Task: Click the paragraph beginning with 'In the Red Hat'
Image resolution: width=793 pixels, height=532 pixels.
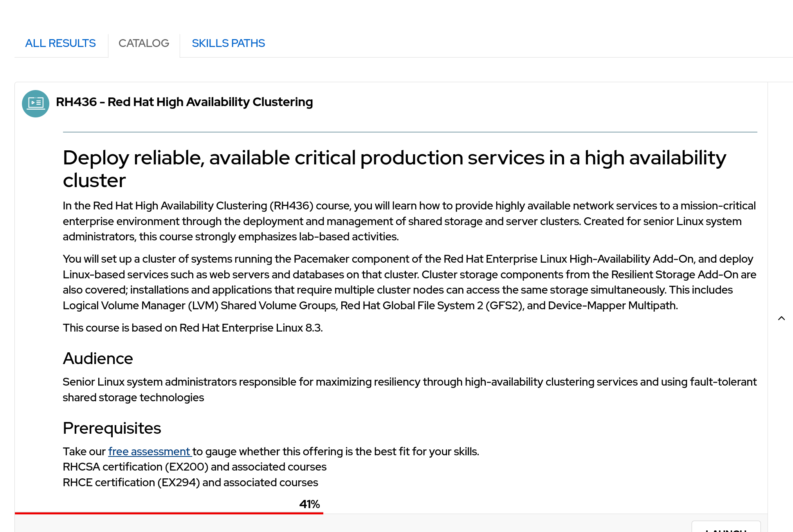Action: click(409, 221)
